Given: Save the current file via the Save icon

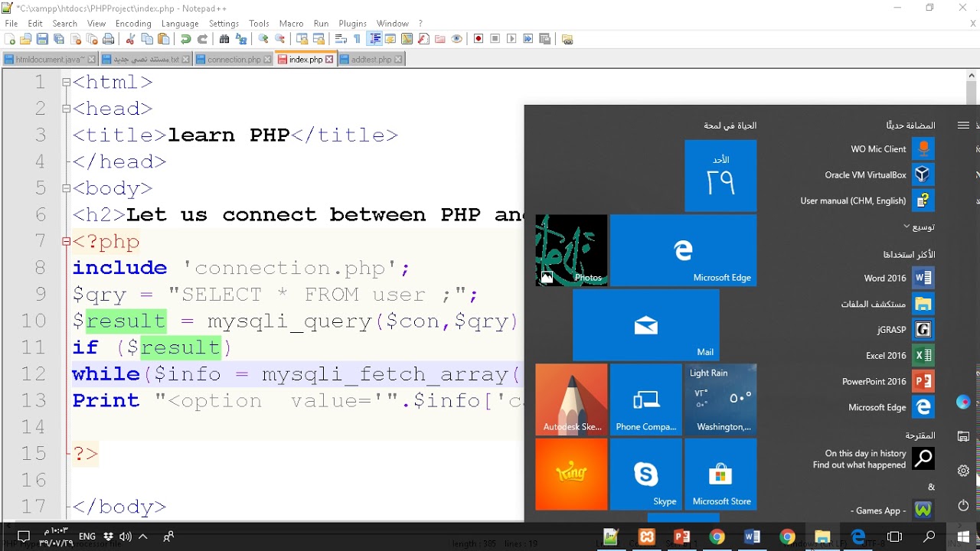Looking at the screenshot, I should [x=42, y=39].
